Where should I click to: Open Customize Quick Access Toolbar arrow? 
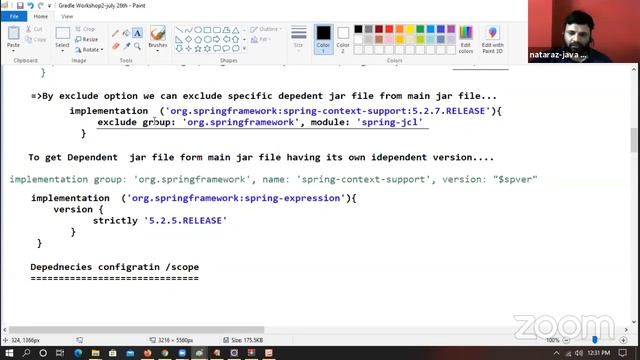tap(49, 6)
